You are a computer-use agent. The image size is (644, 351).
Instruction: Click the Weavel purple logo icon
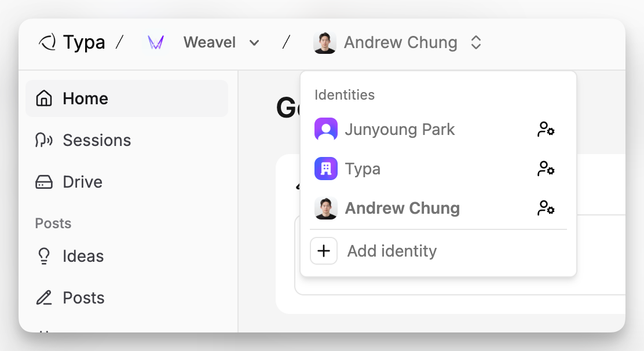coord(156,42)
